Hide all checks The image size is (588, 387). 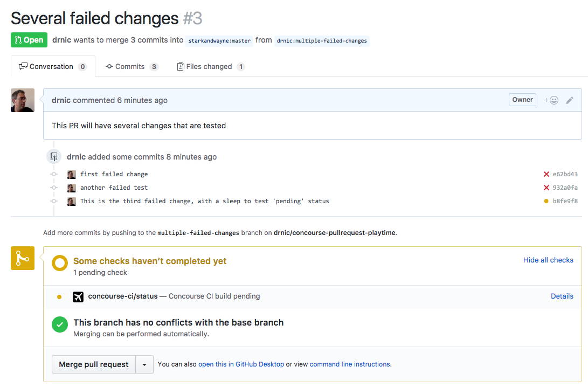pyautogui.click(x=548, y=260)
